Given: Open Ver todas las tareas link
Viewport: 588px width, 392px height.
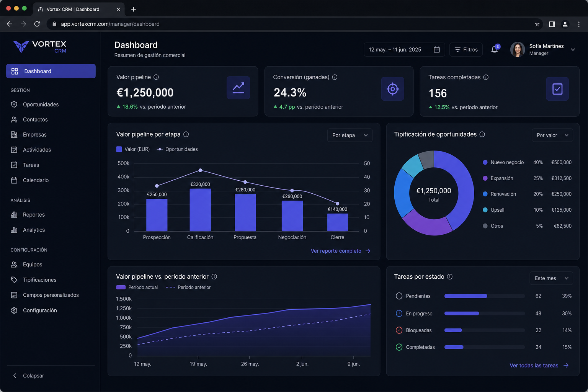Looking at the screenshot, I should (539, 366).
